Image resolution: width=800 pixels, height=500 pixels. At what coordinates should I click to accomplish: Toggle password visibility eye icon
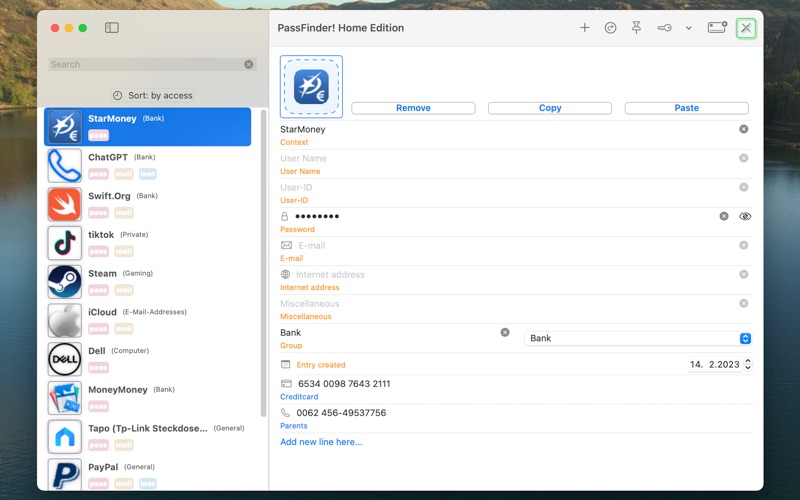click(x=745, y=216)
